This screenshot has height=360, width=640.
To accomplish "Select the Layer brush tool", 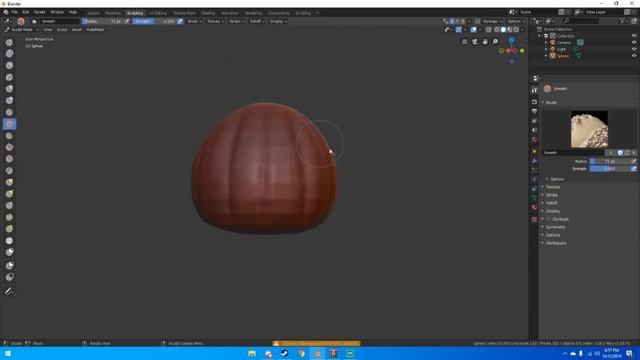I will pyautogui.click(x=9, y=77).
